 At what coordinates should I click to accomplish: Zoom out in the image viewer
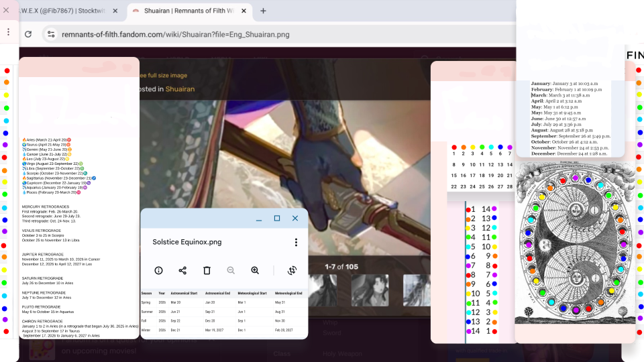point(231,270)
